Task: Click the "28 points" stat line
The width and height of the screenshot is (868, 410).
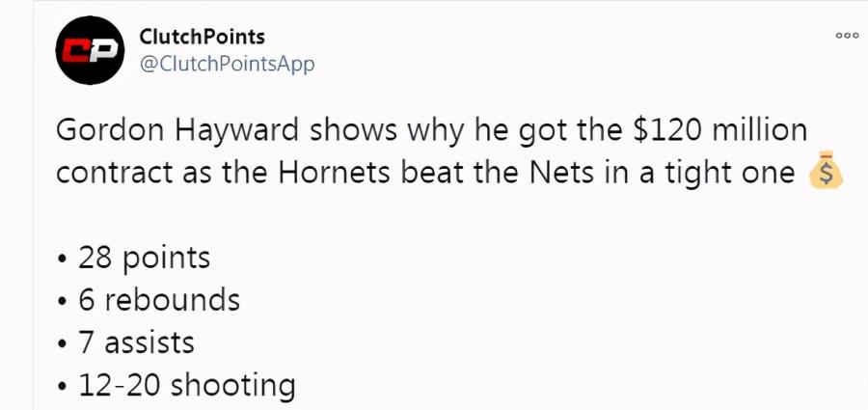Action: (x=144, y=258)
